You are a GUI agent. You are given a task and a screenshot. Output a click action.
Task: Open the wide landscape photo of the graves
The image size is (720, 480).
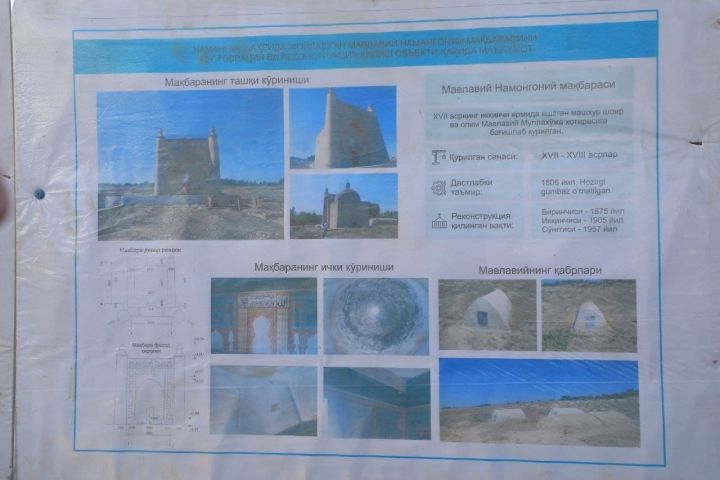(539, 403)
